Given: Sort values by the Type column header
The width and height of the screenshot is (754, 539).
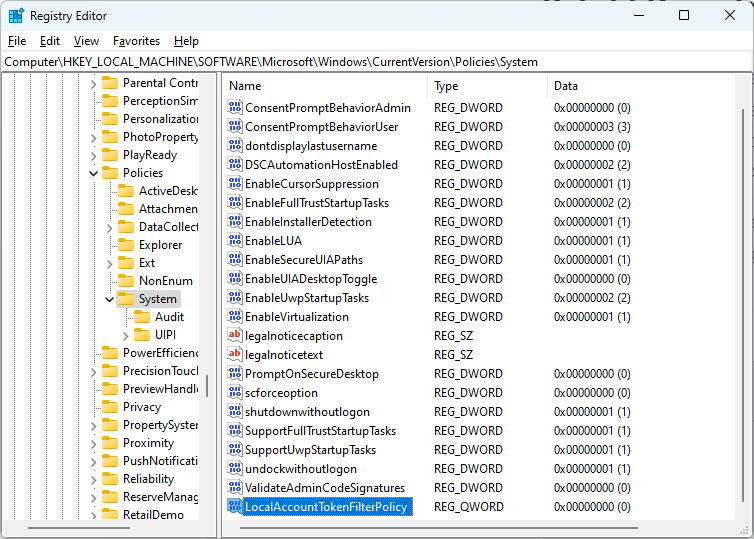Looking at the screenshot, I should point(487,86).
